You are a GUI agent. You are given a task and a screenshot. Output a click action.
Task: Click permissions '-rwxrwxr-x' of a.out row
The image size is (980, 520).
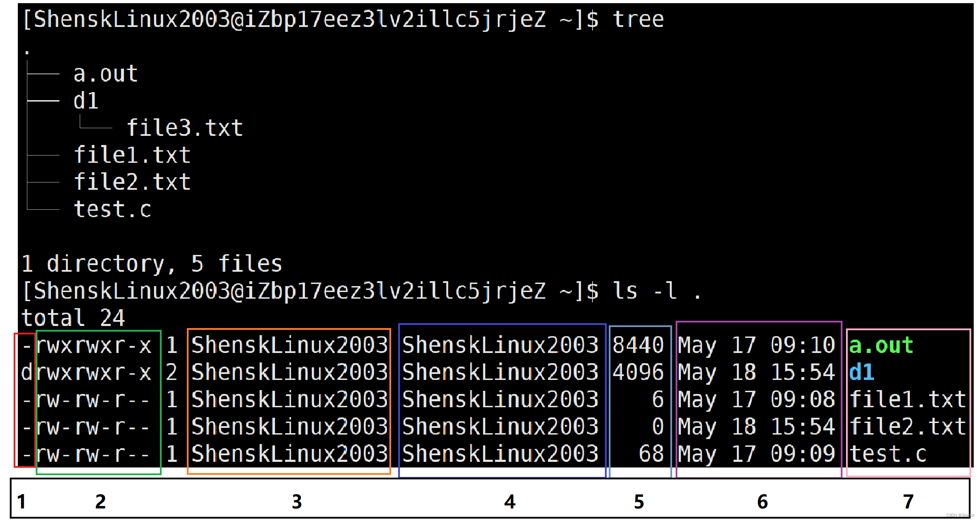tap(87, 346)
